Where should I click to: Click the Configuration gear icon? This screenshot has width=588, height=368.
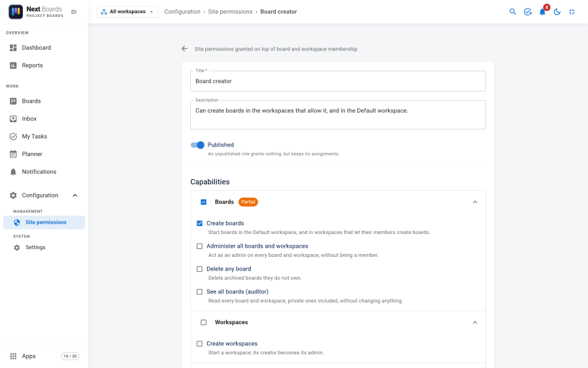point(13,195)
